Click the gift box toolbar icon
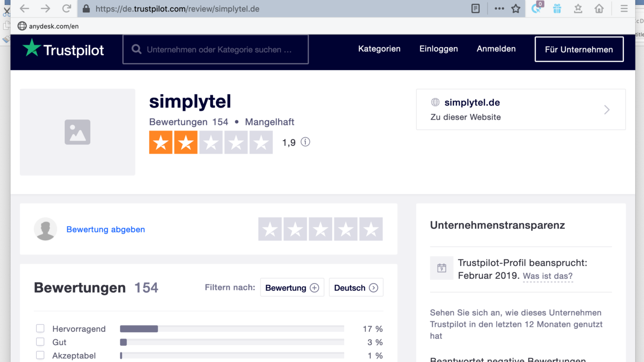This screenshot has height=362, width=644. [557, 9]
